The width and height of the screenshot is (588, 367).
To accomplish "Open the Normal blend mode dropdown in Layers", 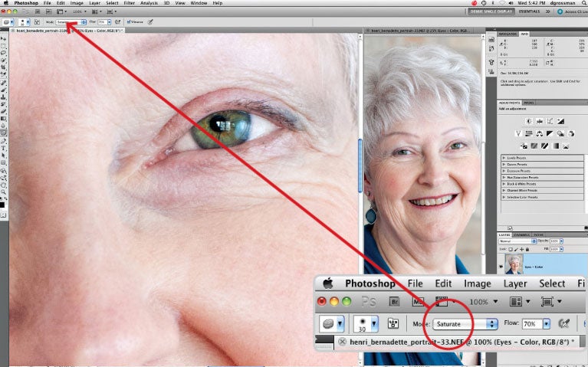I will (517, 241).
